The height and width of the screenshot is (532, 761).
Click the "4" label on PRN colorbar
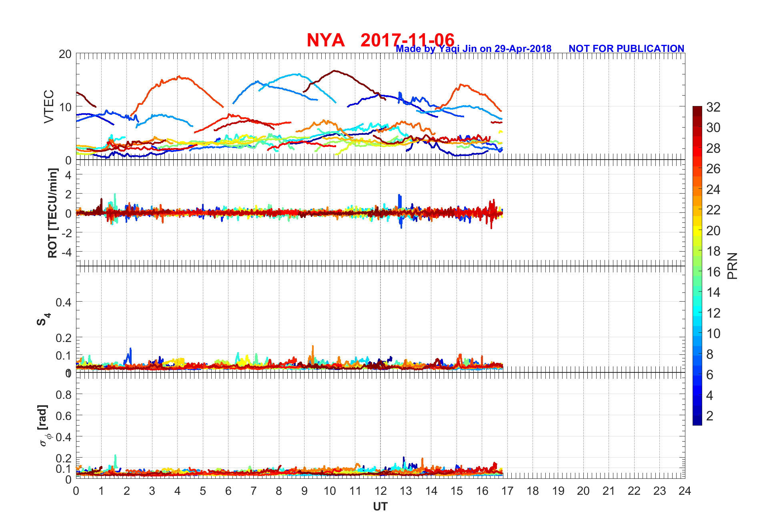point(710,396)
